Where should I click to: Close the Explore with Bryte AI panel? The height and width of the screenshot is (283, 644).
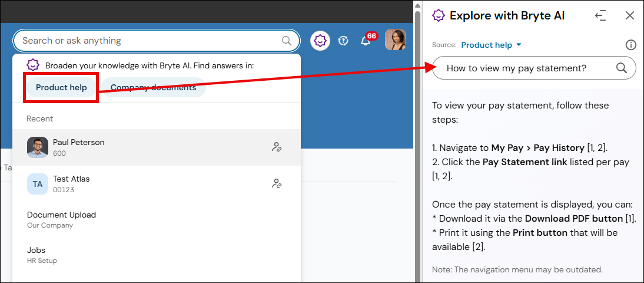click(630, 16)
